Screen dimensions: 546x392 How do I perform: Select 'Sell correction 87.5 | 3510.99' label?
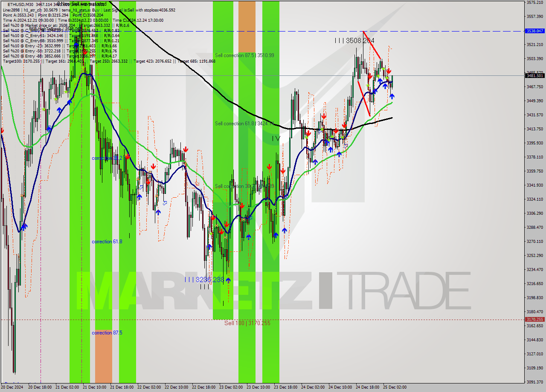(x=244, y=55)
